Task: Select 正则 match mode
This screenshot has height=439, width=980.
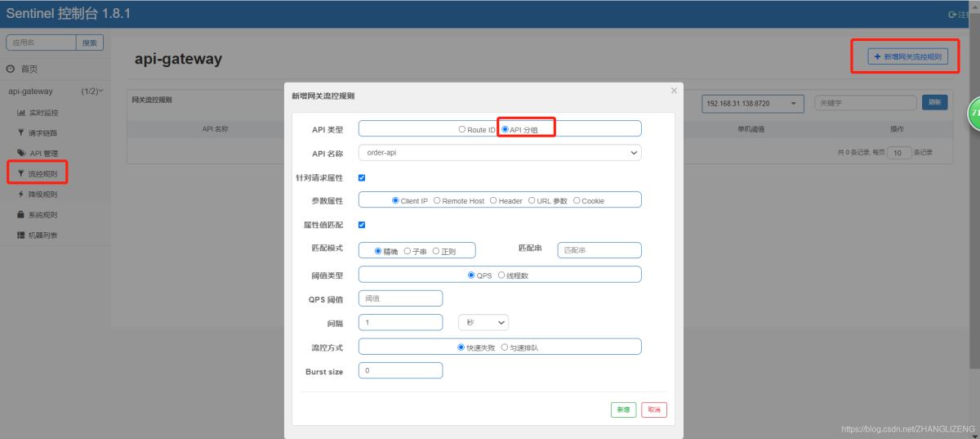Action: click(x=436, y=251)
